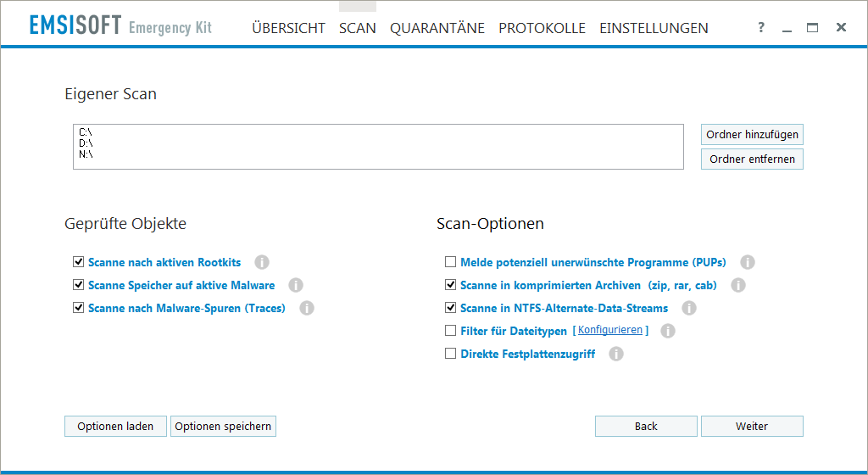Toggle Filter für Dateitypen checkbox
This screenshot has width=868, height=475.
point(451,331)
